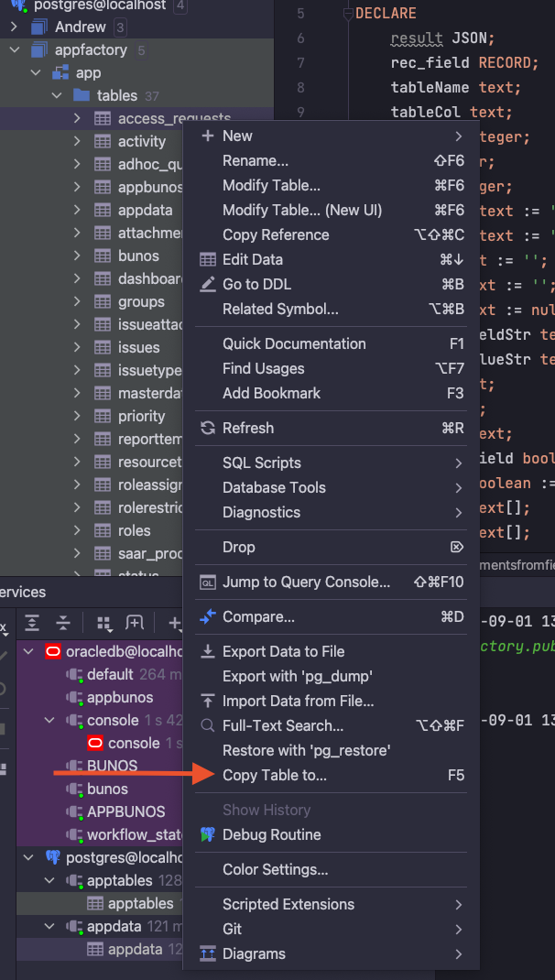Choose Copy Reference menu item
555x980 pixels.
tap(332, 235)
